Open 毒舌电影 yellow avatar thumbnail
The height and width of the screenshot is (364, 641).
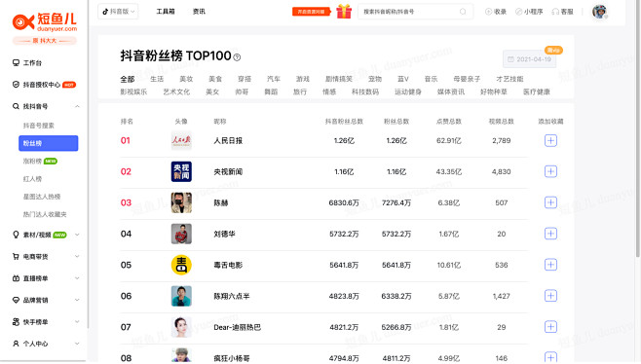[181, 265]
